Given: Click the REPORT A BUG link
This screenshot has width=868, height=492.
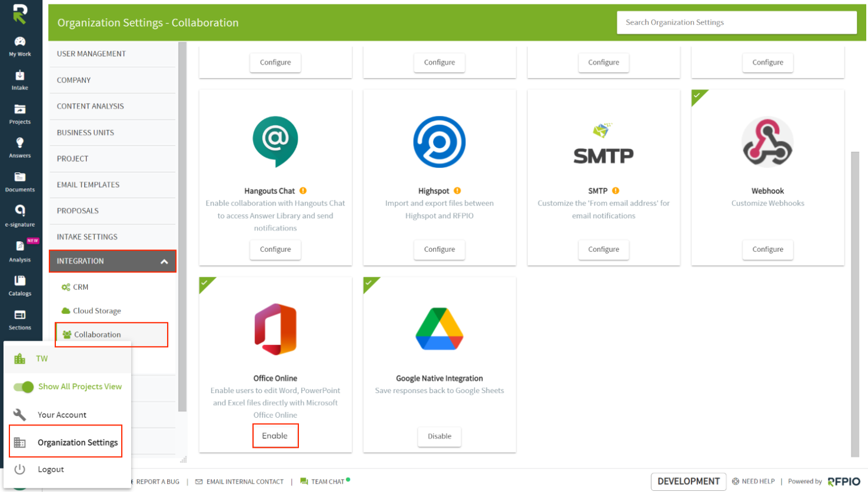Looking at the screenshot, I should [x=158, y=481].
